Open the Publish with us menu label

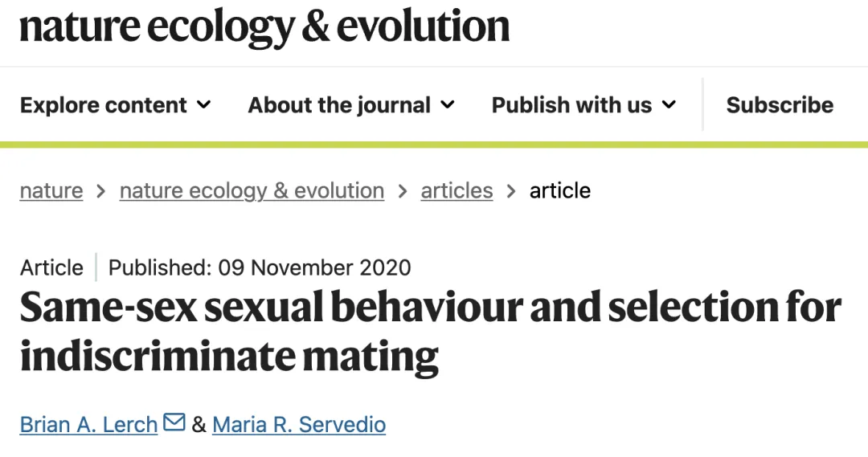[x=571, y=105]
